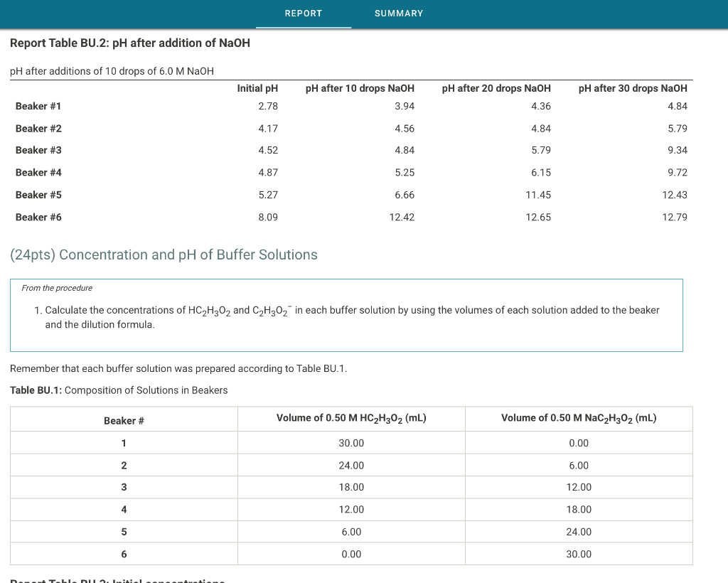Click the 'Concentration and pH of Buffer Solutions' section heading
The width and height of the screenshot is (728, 583).
164,255
